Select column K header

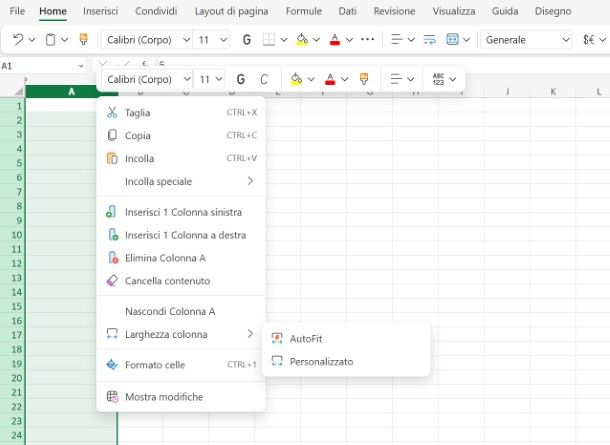[553, 92]
